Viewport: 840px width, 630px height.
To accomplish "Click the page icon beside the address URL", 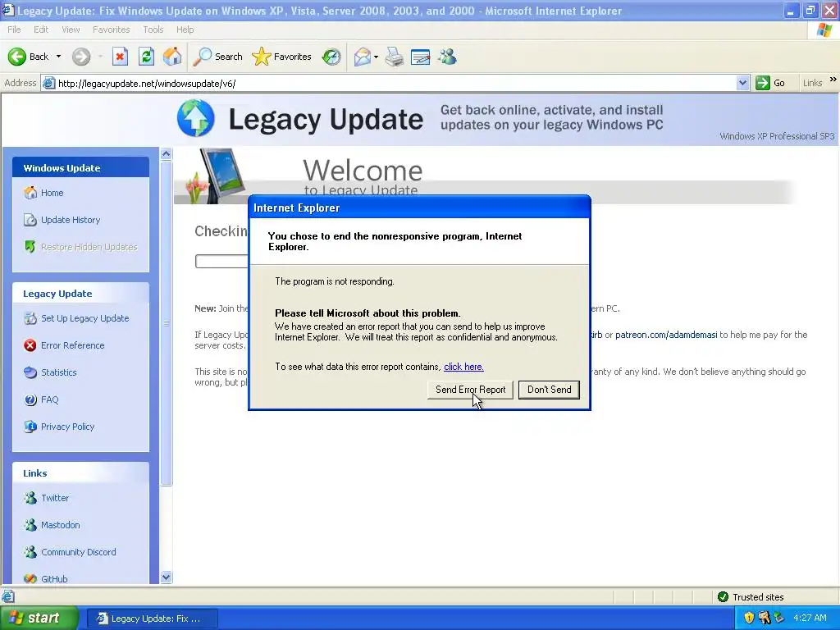I will click(48, 83).
